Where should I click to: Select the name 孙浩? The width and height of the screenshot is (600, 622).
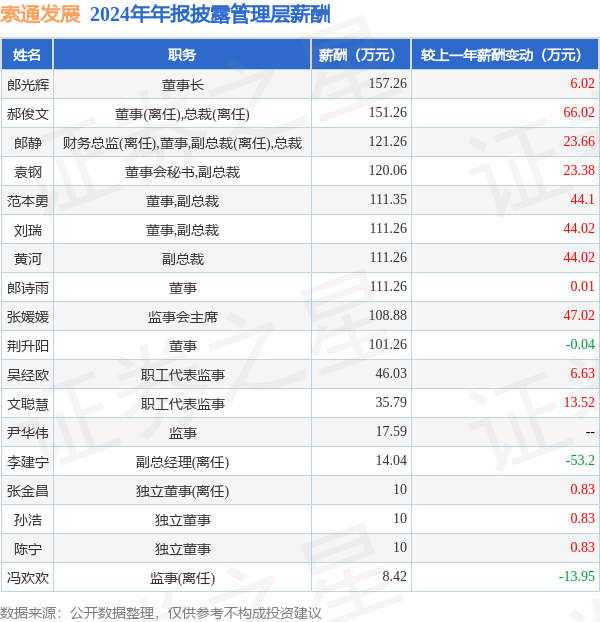tap(28, 520)
